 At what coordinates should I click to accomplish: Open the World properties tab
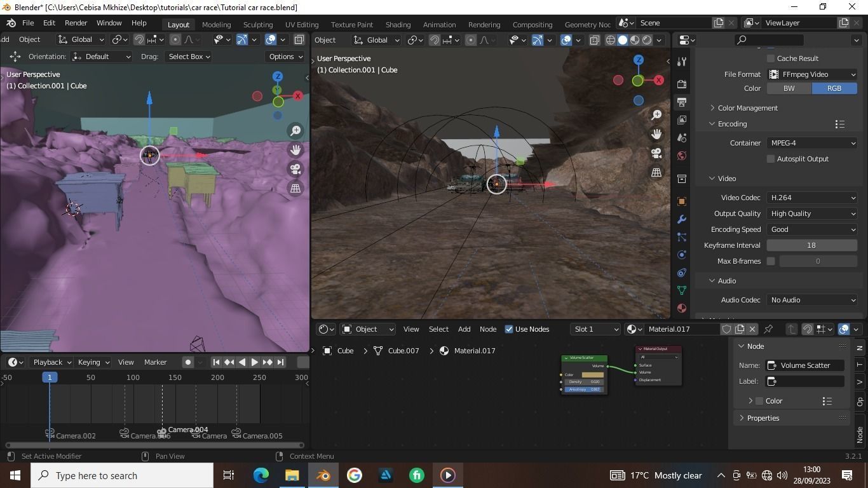coord(682,156)
